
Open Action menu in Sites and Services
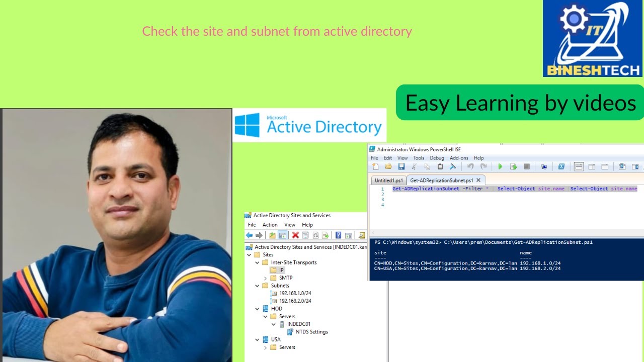point(270,225)
